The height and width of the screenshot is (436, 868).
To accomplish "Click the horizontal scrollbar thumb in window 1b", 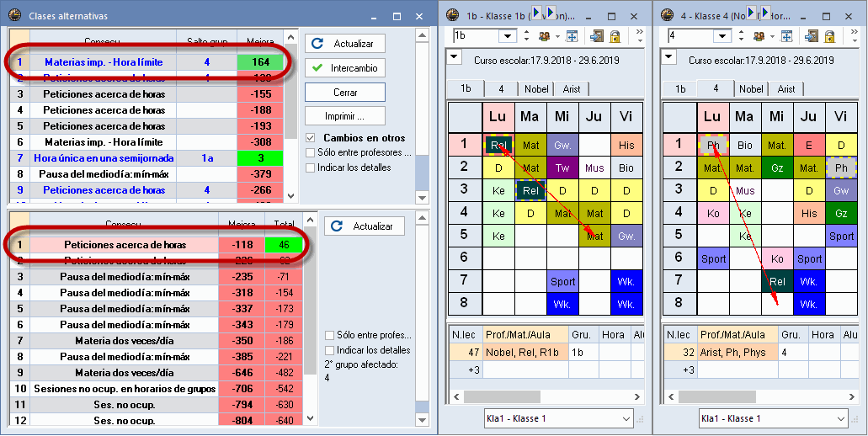I will click(502, 396).
